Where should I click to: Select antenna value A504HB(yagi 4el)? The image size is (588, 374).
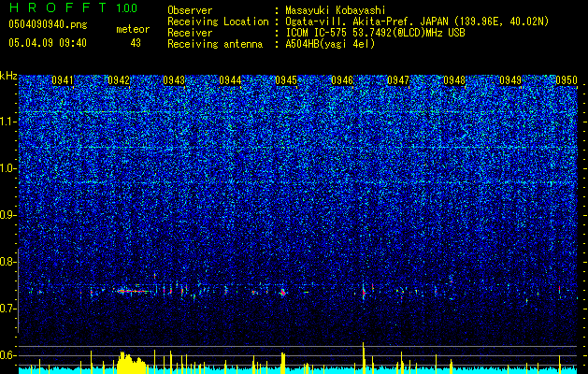(x=330, y=44)
